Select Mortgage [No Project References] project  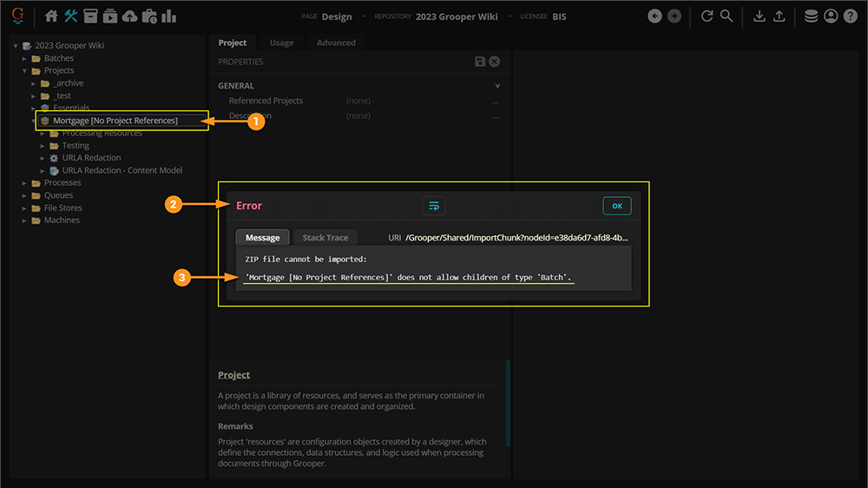pos(115,120)
